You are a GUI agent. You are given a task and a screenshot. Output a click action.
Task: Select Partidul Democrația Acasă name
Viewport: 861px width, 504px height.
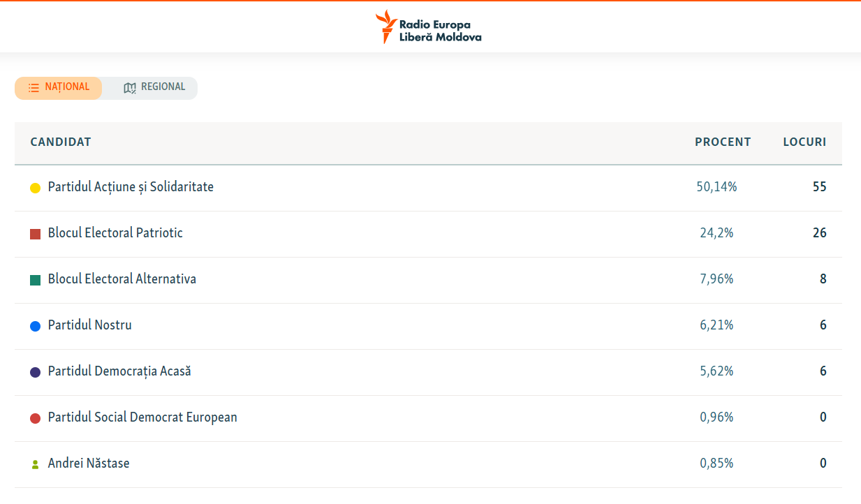pos(119,371)
